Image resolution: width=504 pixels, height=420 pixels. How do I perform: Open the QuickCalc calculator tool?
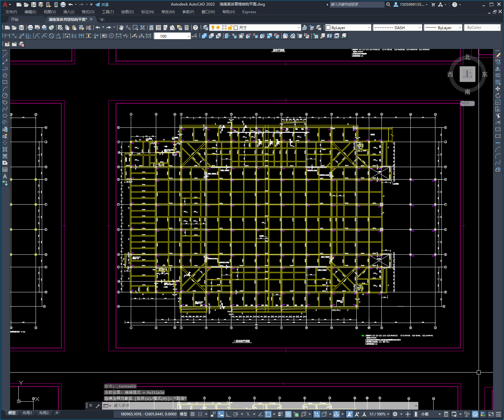click(x=187, y=28)
